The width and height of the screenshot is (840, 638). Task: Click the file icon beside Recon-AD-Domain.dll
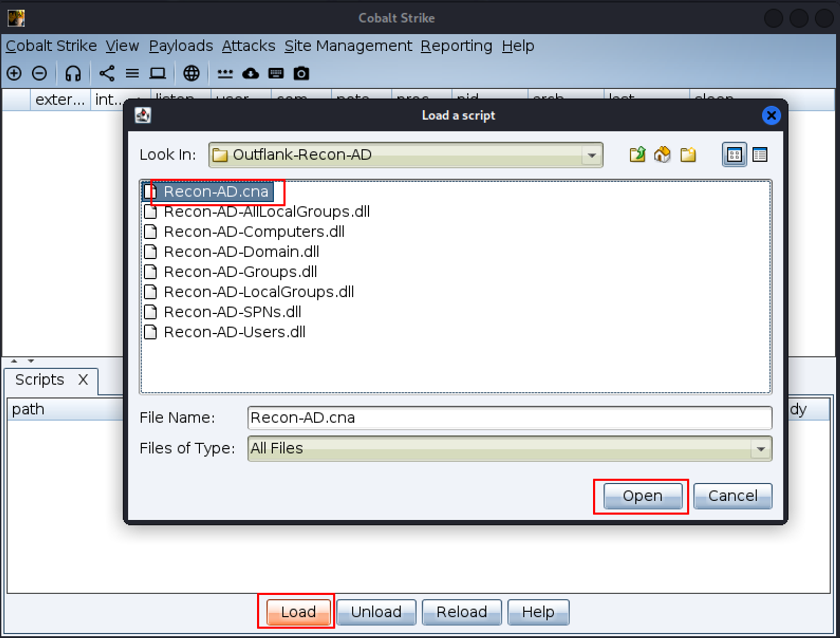tap(151, 252)
